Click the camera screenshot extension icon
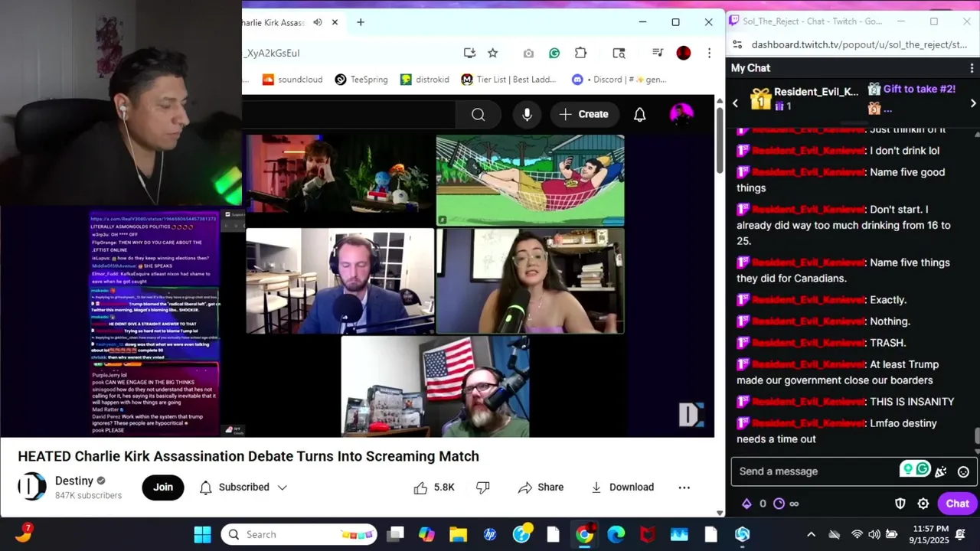Viewport: 980px width, 551px height. pos(528,53)
